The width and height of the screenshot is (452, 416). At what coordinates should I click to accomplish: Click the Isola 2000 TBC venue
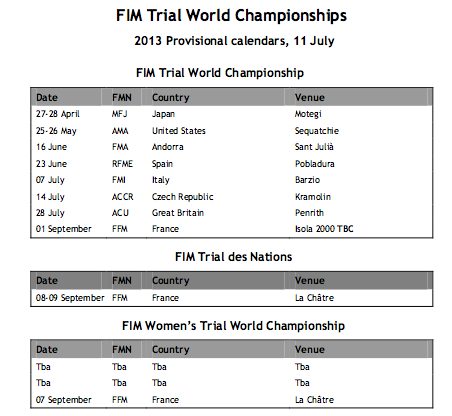coord(324,229)
